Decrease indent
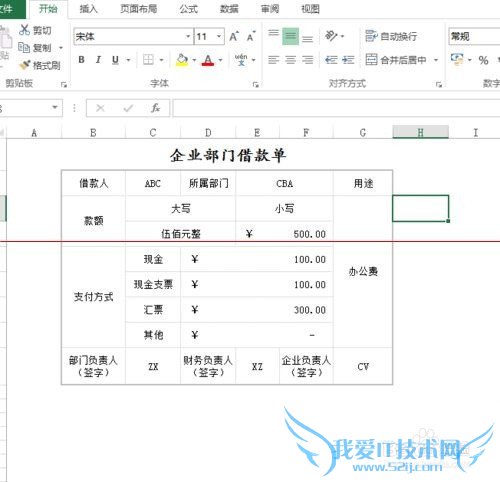The width and height of the screenshot is (500, 482). pos(331,60)
